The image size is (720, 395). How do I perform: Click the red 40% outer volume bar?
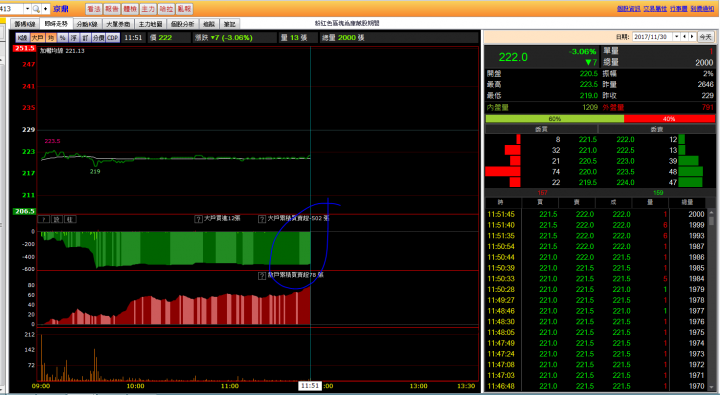pyautogui.click(x=669, y=119)
